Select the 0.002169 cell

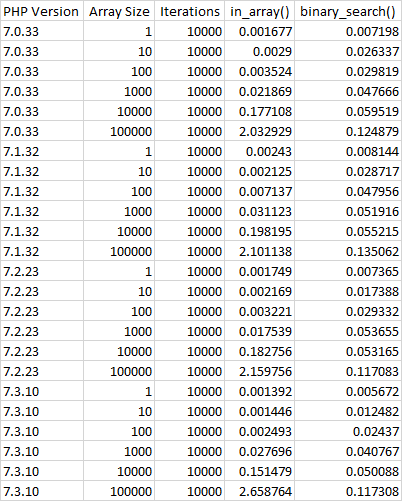tap(260, 291)
